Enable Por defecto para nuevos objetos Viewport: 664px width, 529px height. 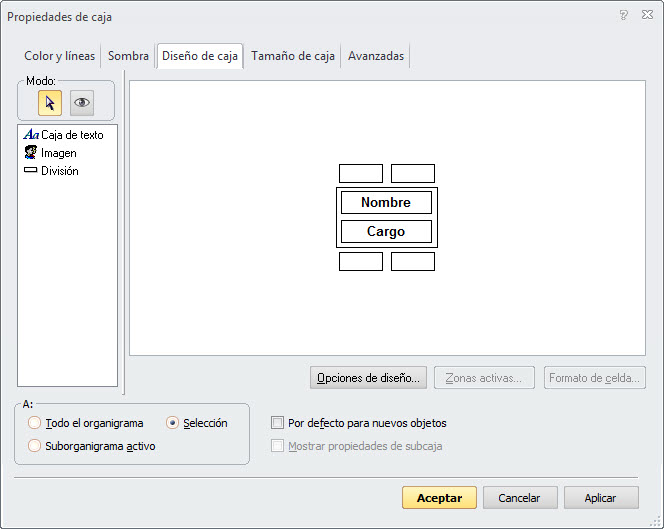coord(278,423)
